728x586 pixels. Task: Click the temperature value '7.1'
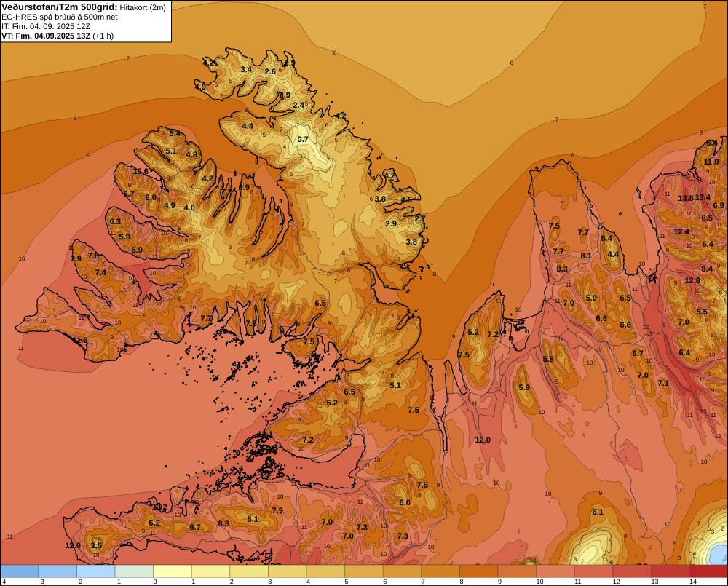663,383
